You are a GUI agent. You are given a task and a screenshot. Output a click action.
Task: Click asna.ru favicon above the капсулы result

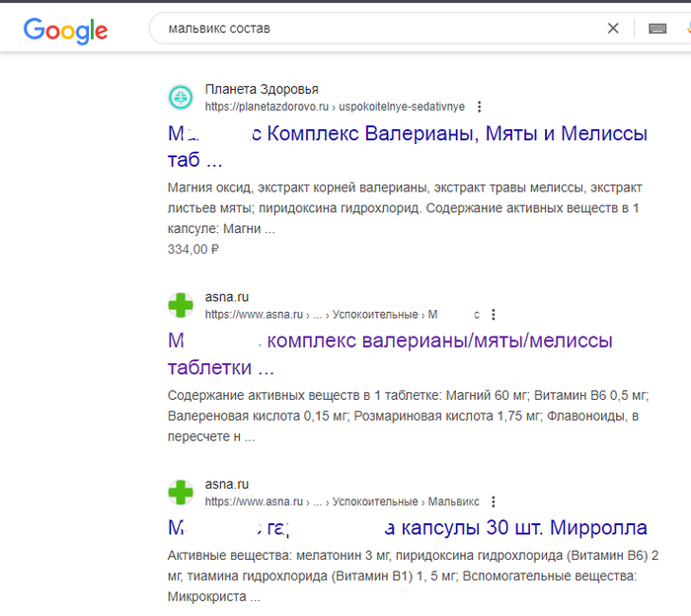pos(181,492)
